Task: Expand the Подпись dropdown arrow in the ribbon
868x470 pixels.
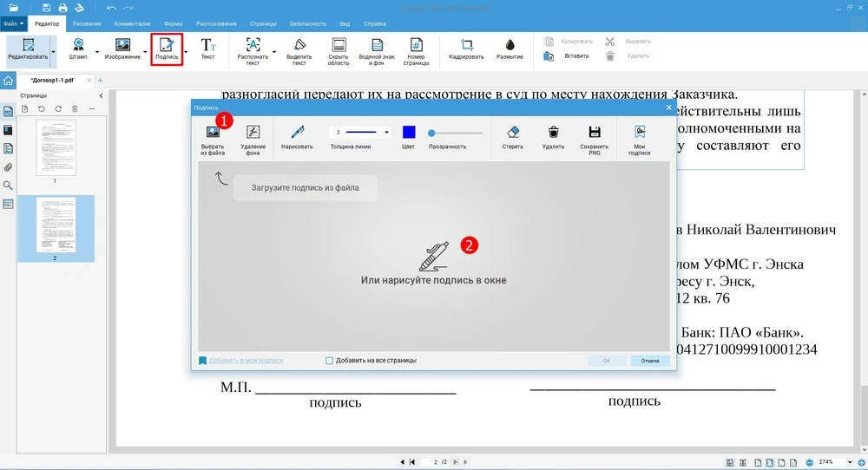Action: 186,51
